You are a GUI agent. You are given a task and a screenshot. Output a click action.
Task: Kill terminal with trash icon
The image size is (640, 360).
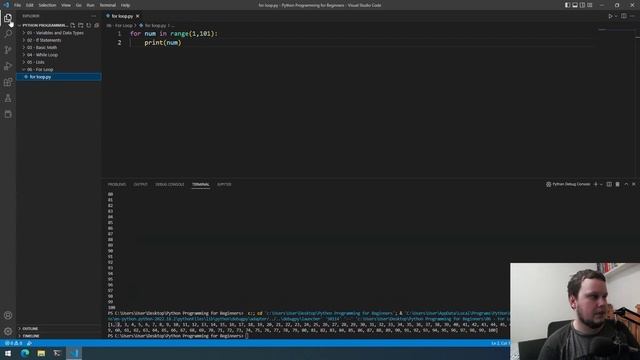click(x=618, y=184)
